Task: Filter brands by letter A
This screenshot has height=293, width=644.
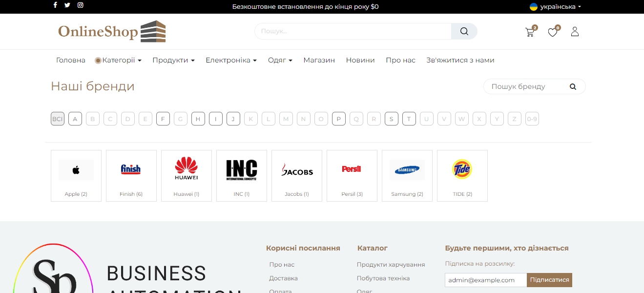Action: 75,119
